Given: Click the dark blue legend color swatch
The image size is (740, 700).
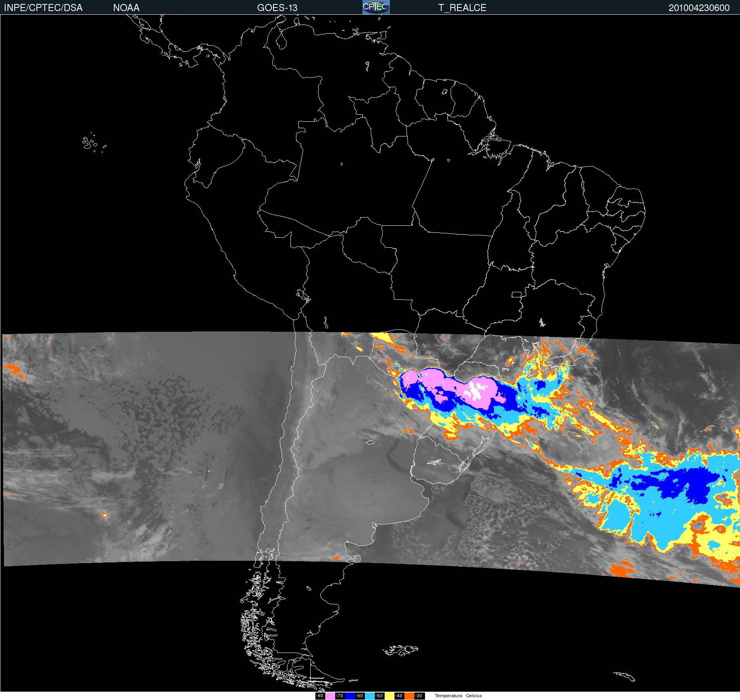Looking at the screenshot, I should point(350,696).
